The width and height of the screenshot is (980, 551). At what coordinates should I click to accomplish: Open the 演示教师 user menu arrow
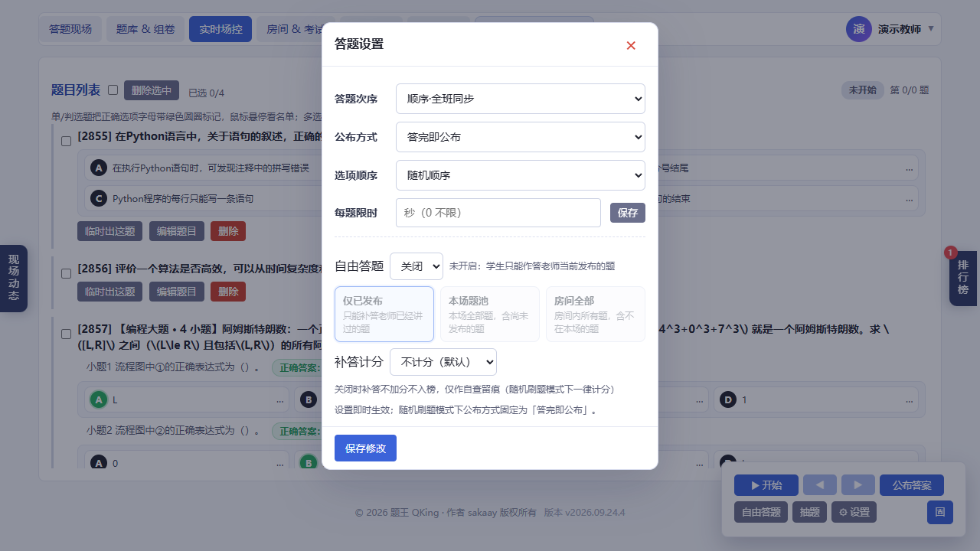click(931, 29)
